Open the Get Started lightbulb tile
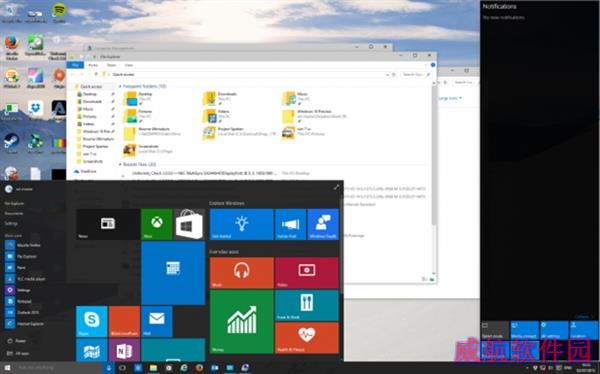The width and height of the screenshot is (600, 374). click(242, 224)
